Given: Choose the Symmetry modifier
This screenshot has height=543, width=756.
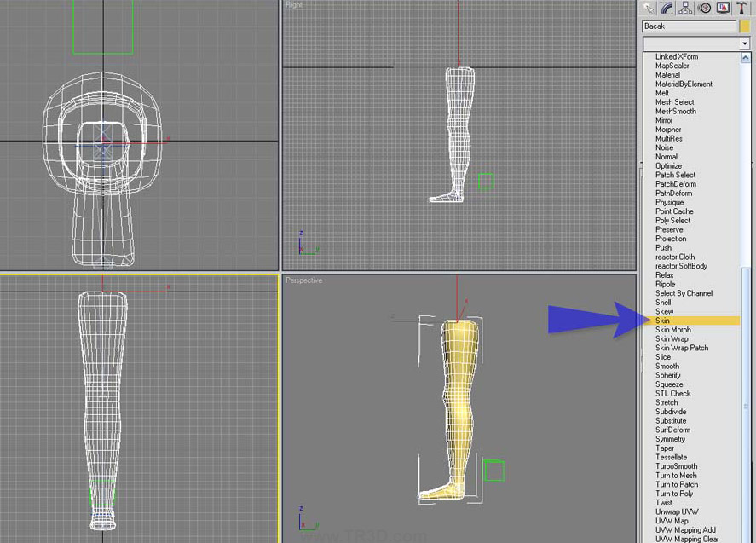Looking at the screenshot, I should 673,438.
